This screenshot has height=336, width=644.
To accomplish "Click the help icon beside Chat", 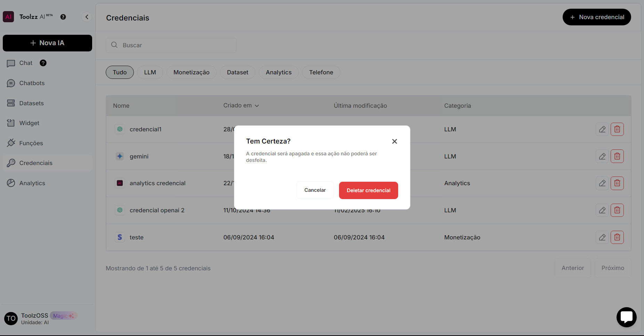I will click(43, 63).
